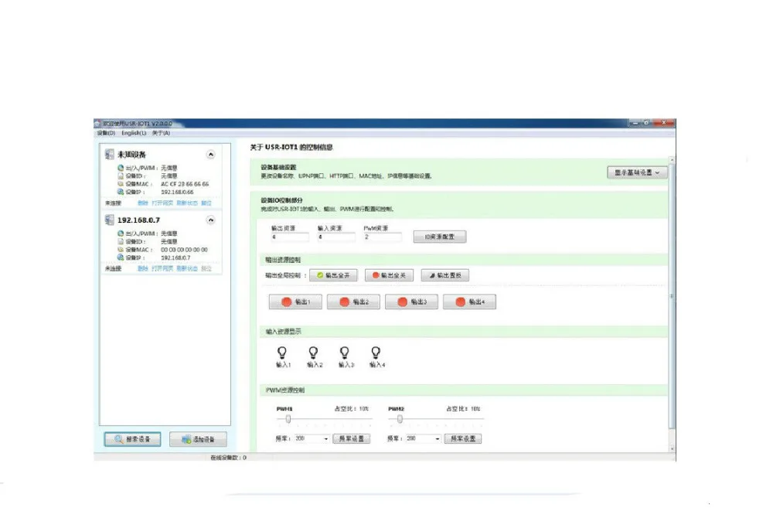Click the 输出资源 input field
Image resolution: width=773 pixels, height=532 pixels.
(290, 237)
